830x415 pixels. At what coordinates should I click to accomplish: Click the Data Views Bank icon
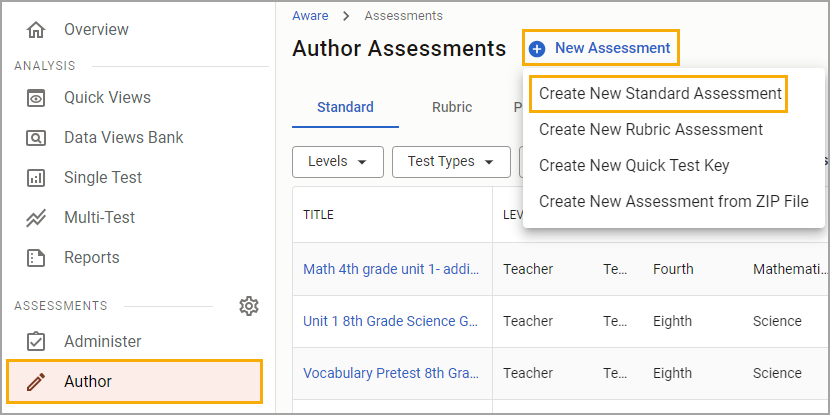36,138
